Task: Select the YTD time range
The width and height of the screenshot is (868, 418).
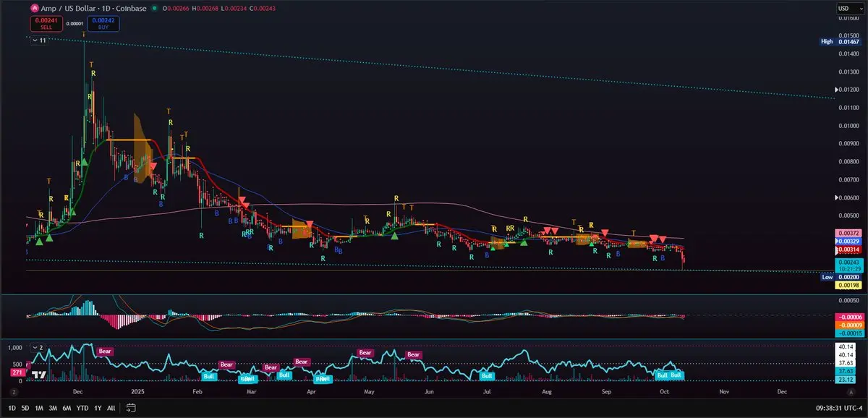Action: coord(82,408)
